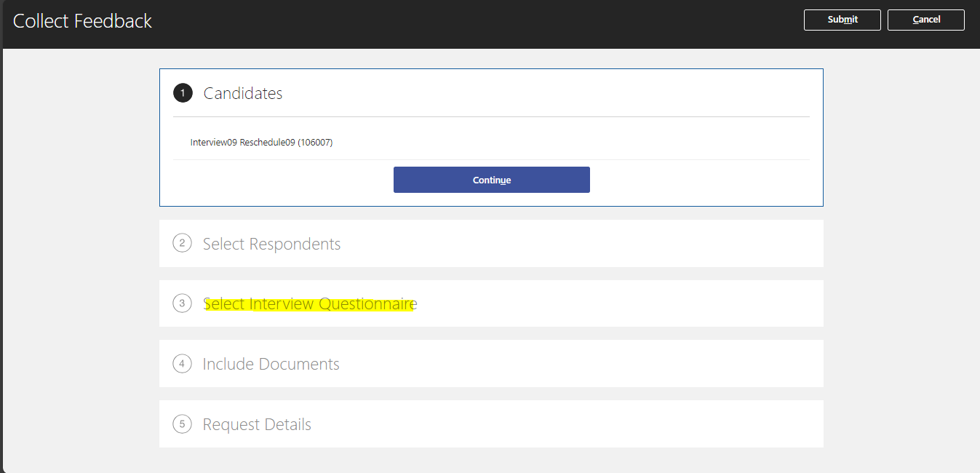
Task: Click the step 5 numbered circle icon
Action: pos(182,424)
